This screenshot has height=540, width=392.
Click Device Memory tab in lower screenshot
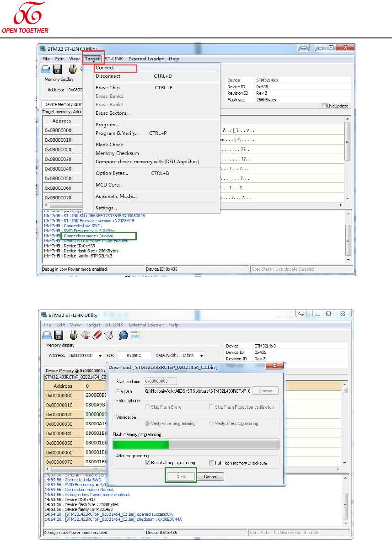(75, 370)
